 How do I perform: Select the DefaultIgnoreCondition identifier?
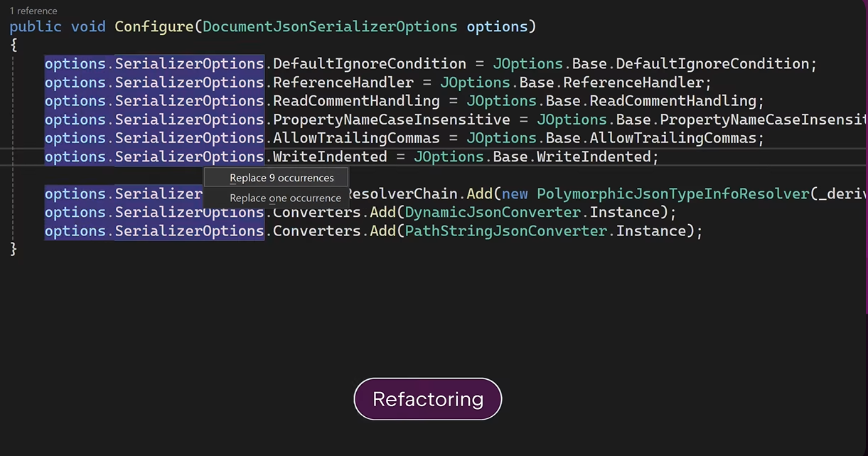[368, 63]
